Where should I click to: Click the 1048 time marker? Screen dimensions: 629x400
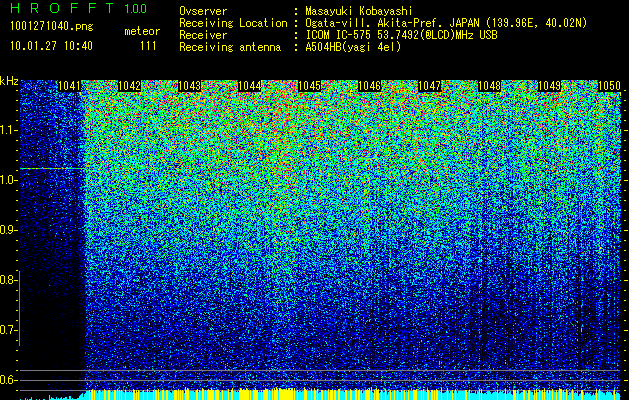pyautogui.click(x=489, y=86)
